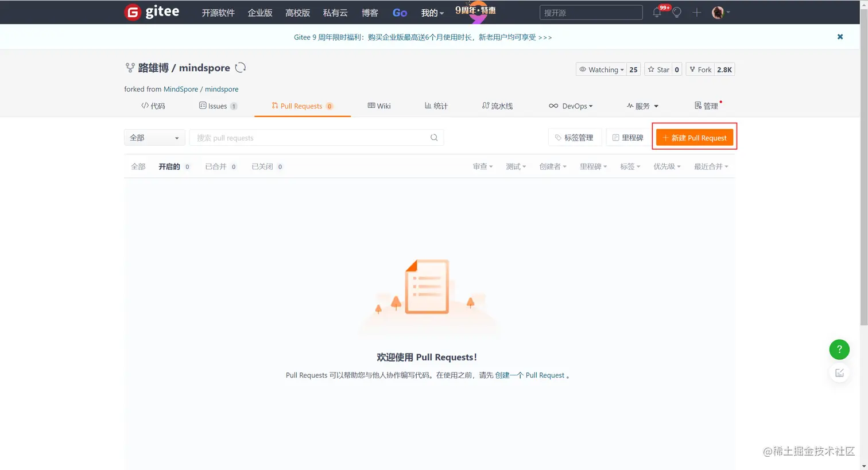Click the 里程碑 button
This screenshot has width=868, height=470.
tap(627, 138)
